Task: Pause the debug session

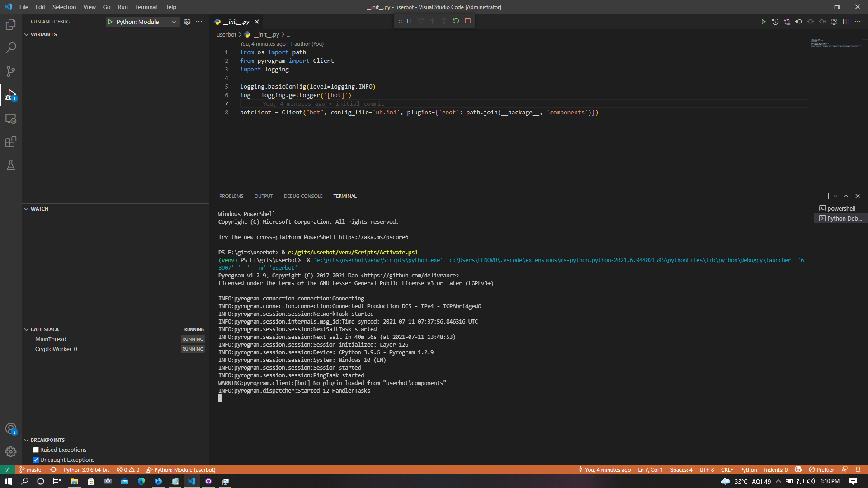Action: point(409,21)
